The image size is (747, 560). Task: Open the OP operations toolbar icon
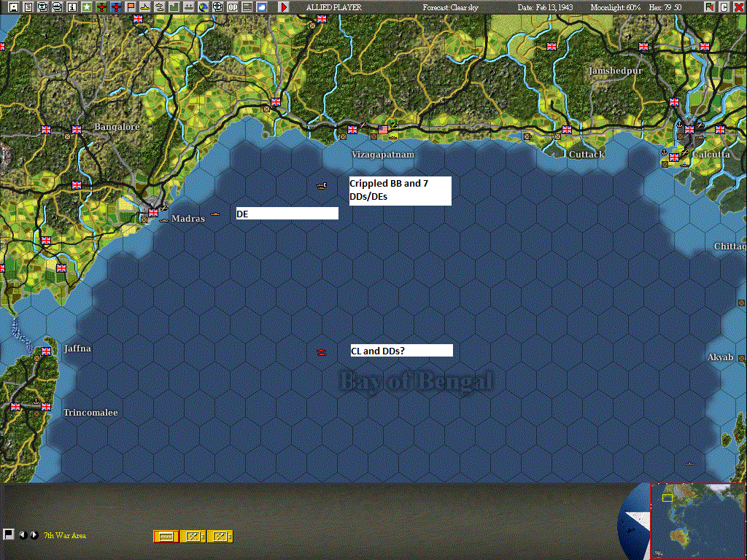click(x=233, y=7)
